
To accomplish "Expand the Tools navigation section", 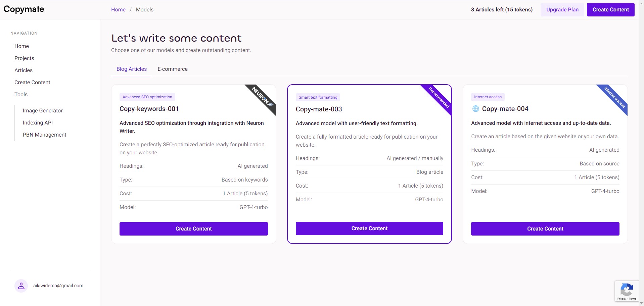I will tap(21, 95).
